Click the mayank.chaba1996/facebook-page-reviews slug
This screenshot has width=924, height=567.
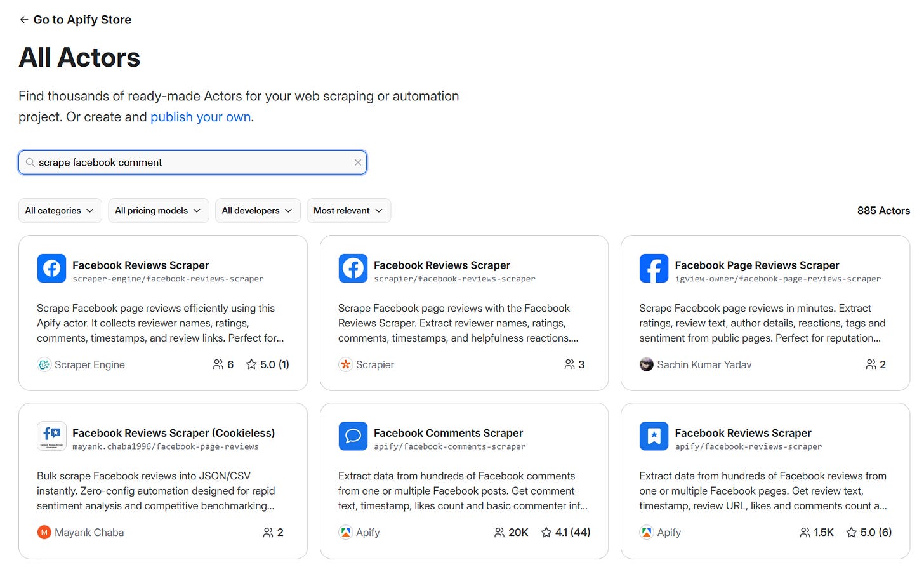(x=166, y=446)
